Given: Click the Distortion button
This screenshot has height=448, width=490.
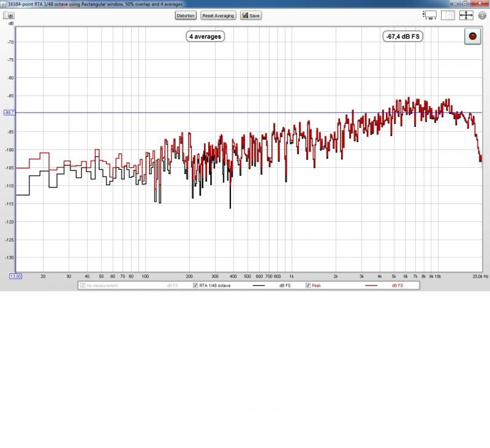Looking at the screenshot, I should point(186,16).
